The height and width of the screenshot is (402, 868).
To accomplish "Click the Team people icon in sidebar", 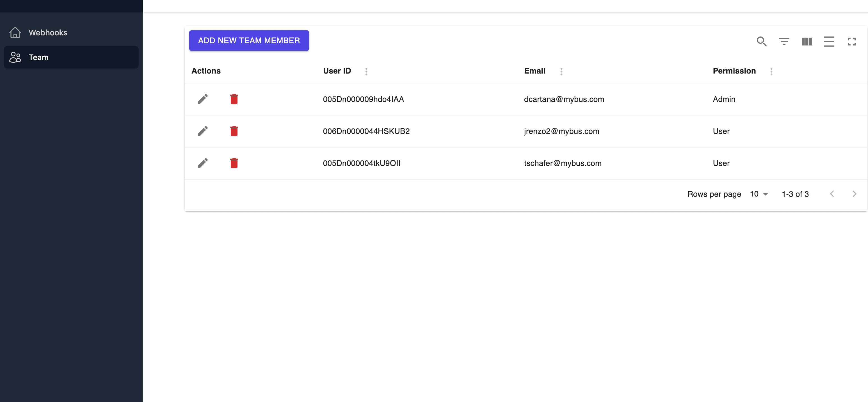I will pyautogui.click(x=15, y=57).
